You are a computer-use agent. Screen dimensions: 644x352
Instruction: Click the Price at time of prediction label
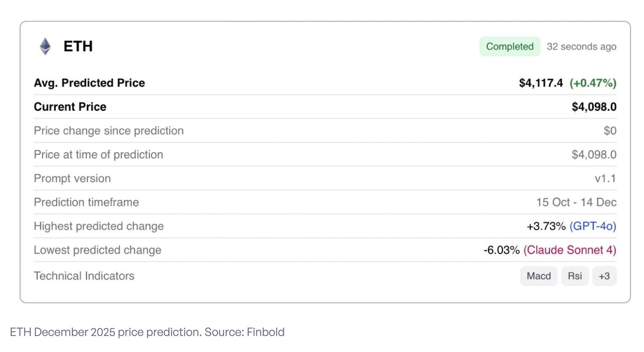point(98,155)
